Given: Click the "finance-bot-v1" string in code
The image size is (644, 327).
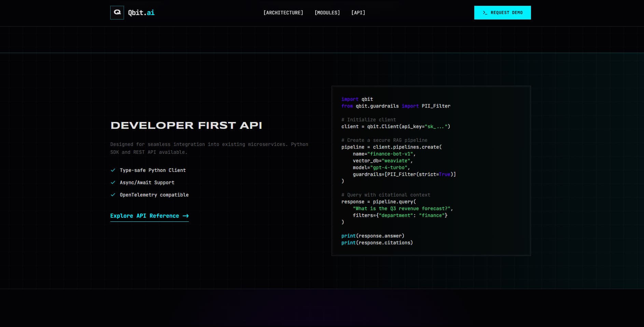Looking at the screenshot, I should [x=390, y=154].
